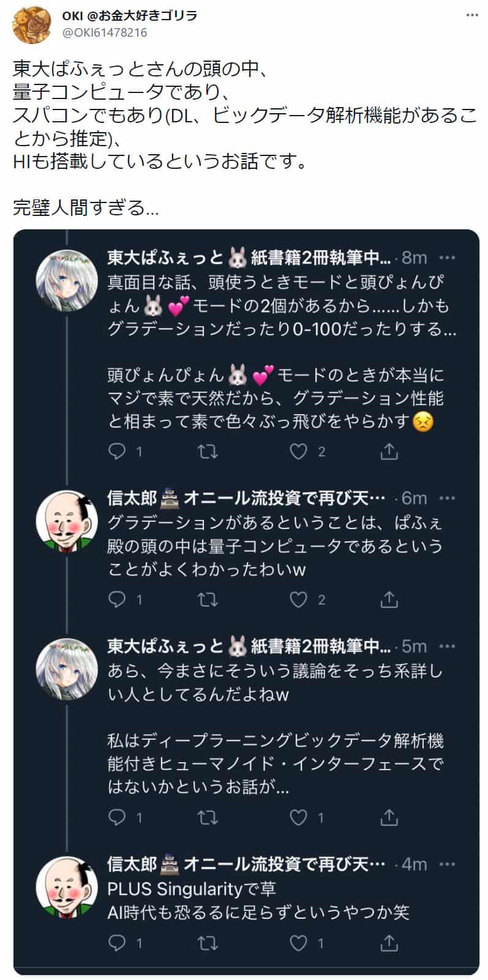Open more options on the 6m tweet
This screenshot has height=980, width=488.
(448, 499)
